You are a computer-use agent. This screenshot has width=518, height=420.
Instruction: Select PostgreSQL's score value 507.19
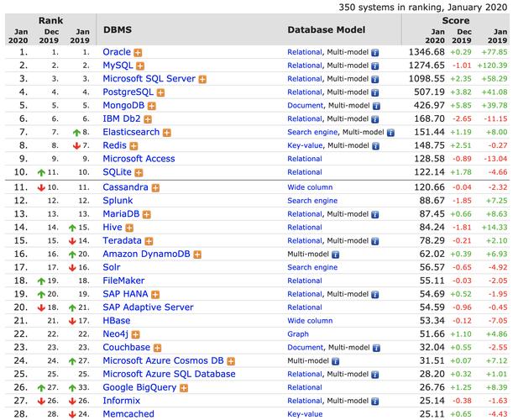[429, 92]
